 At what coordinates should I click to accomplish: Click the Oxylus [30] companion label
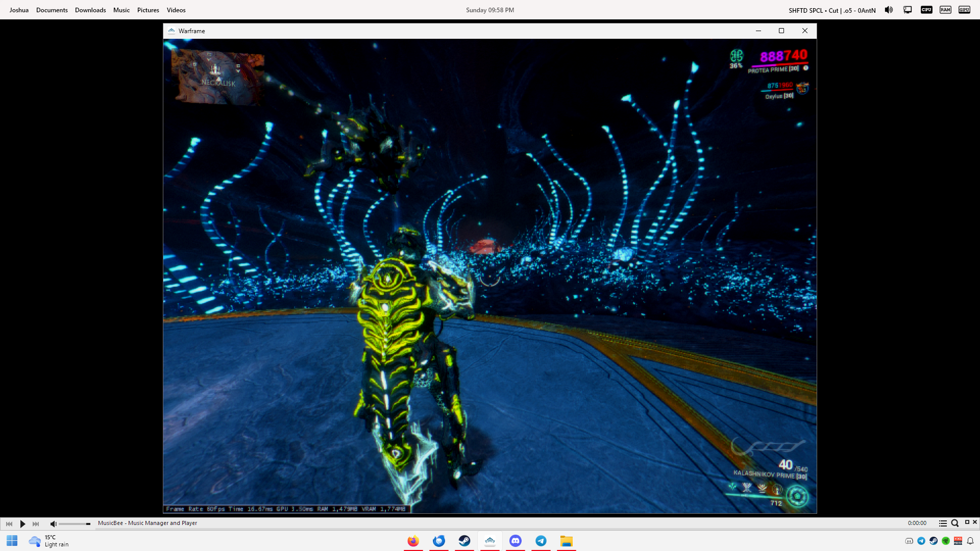coord(779,96)
